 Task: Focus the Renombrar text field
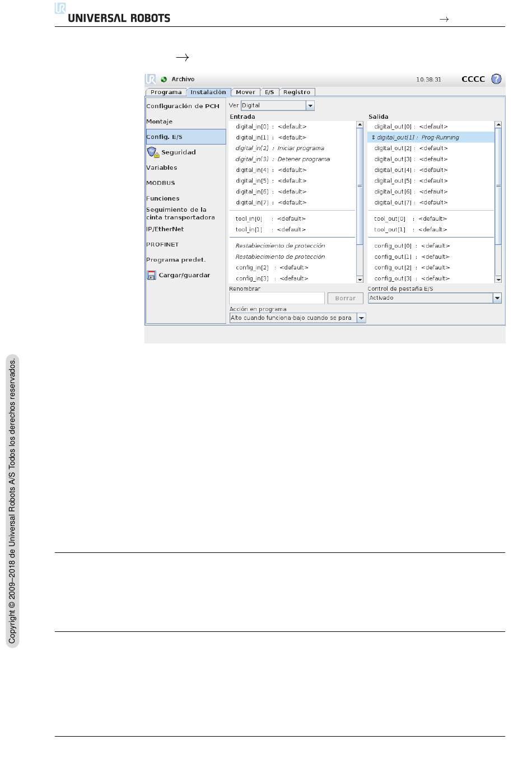pyautogui.click(x=277, y=299)
